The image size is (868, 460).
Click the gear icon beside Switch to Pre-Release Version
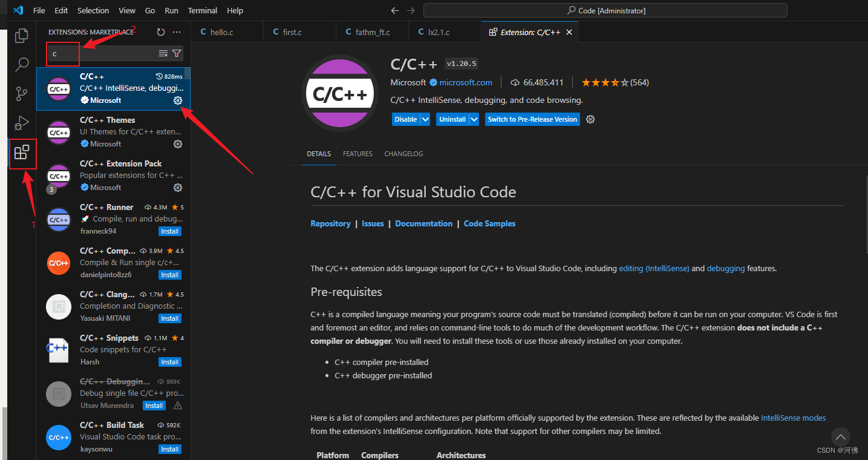(x=590, y=119)
